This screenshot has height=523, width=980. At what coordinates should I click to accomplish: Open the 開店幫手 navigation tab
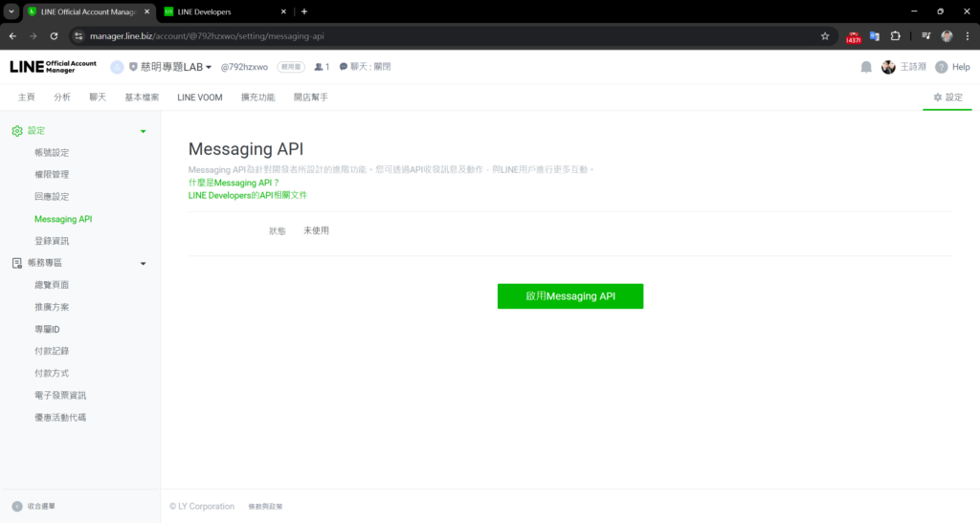[x=311, y=98]
